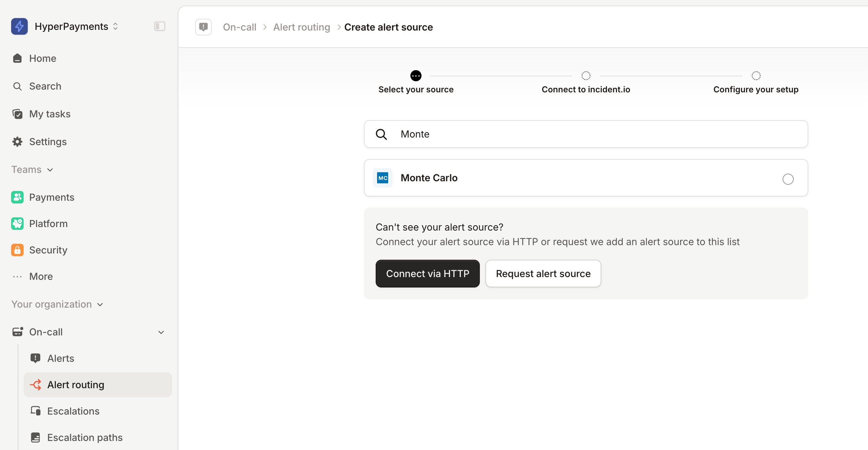Click the Connect to incident.io step marker
The height and width of the screenshot is (450, 868).
click(x=586, y=76)
